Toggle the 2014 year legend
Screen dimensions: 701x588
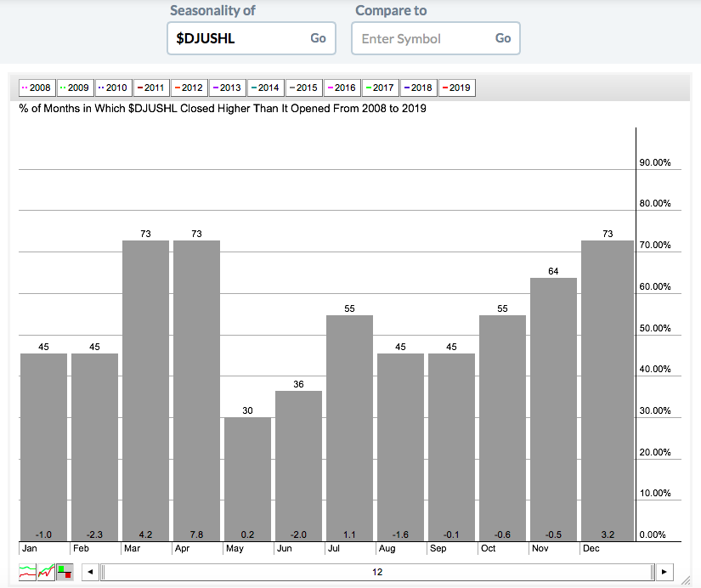point(265,88)
